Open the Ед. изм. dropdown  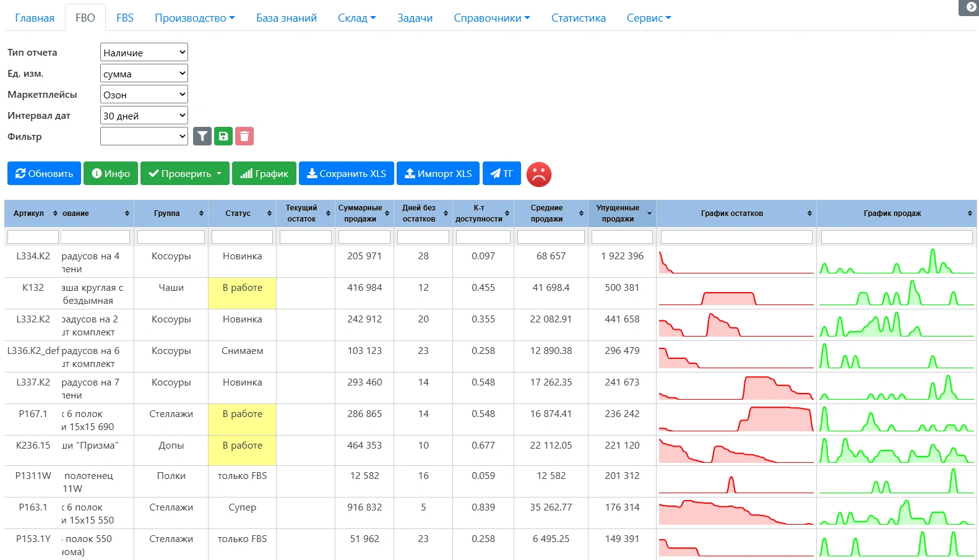pos(144,74)
